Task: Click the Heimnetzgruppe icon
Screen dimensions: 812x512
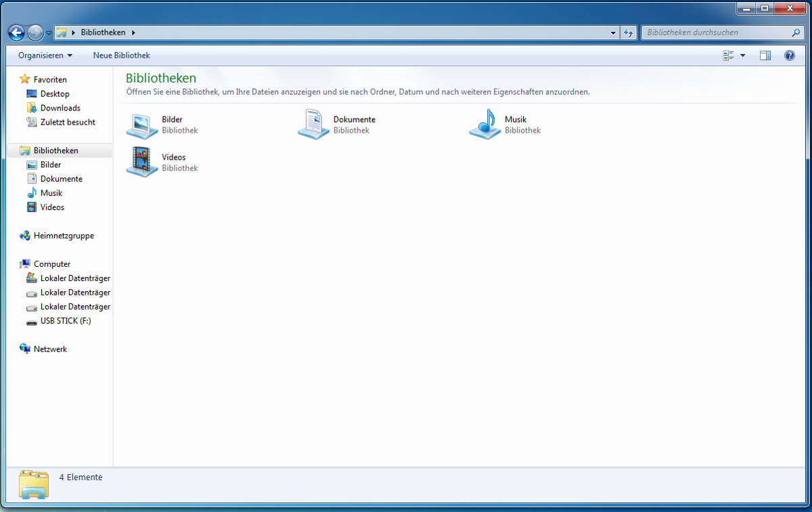Action: point(25,236)
